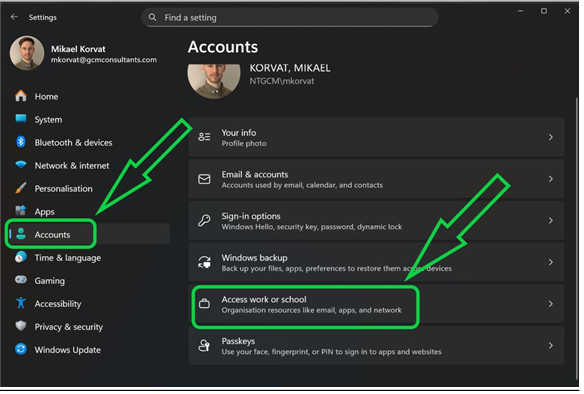This screenshot has height=394, width=584.
Task: Focus the Find a setting search box
Action: (289, 18)
